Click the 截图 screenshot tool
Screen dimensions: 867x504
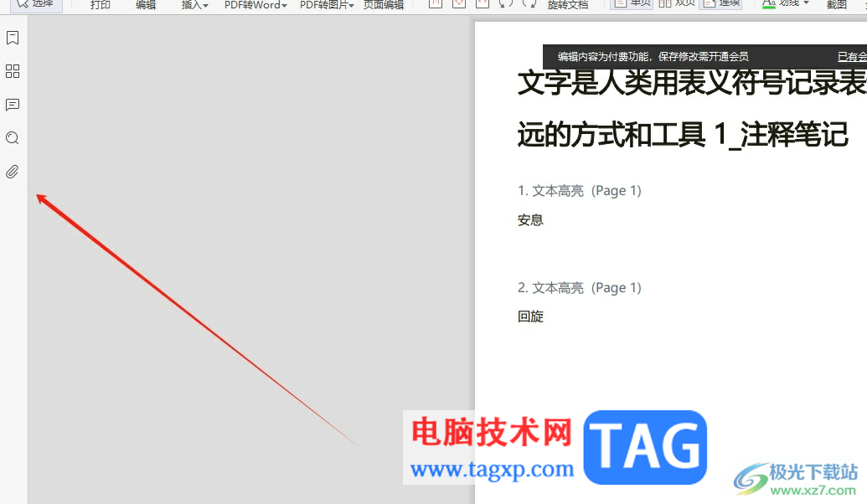click(837, 4)
